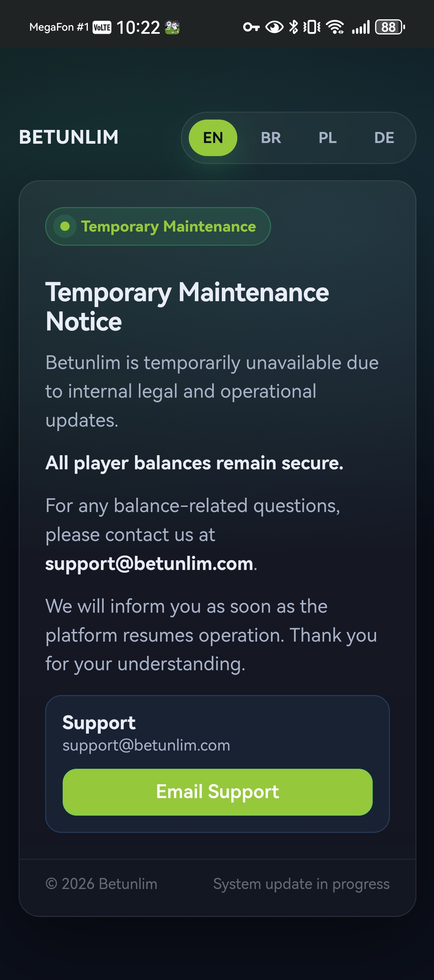The height and width of the screenshot is (980, 434).
Task: Tap the VPN key icon in status bar
Action: click(251, 27)
